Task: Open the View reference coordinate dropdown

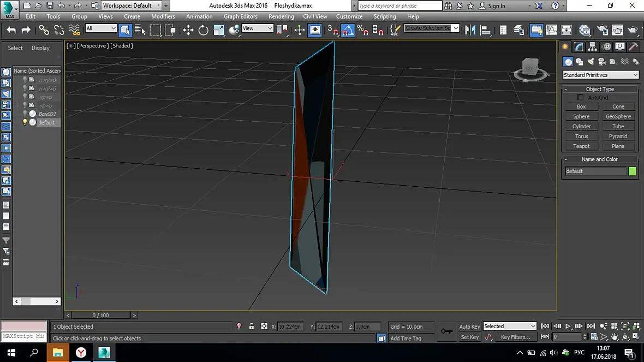Action: [257, 28]
